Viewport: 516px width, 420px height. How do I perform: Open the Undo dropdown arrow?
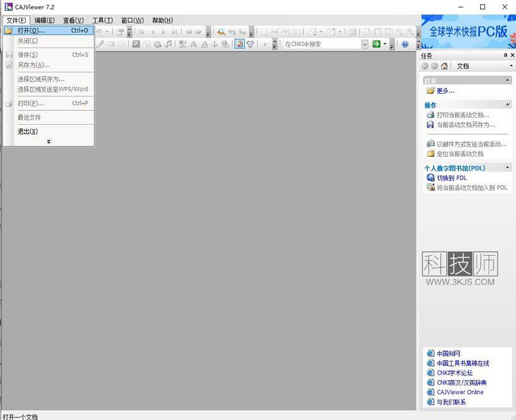pyautogui.click(x=107, y=32)
